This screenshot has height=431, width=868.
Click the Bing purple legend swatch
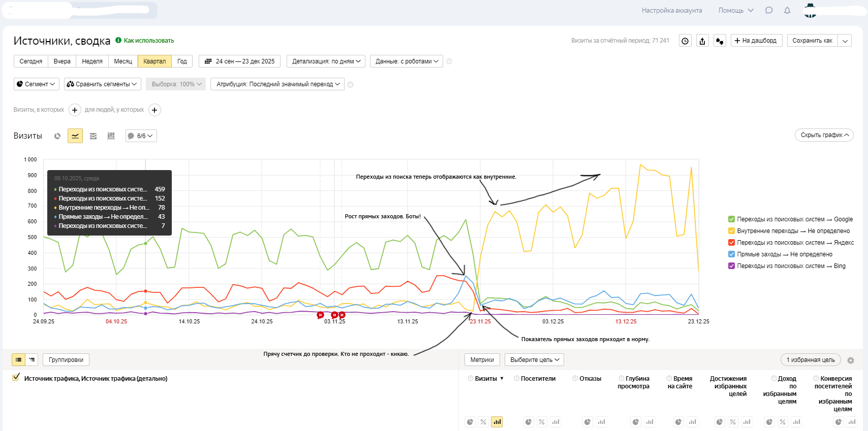click(731, 266)
